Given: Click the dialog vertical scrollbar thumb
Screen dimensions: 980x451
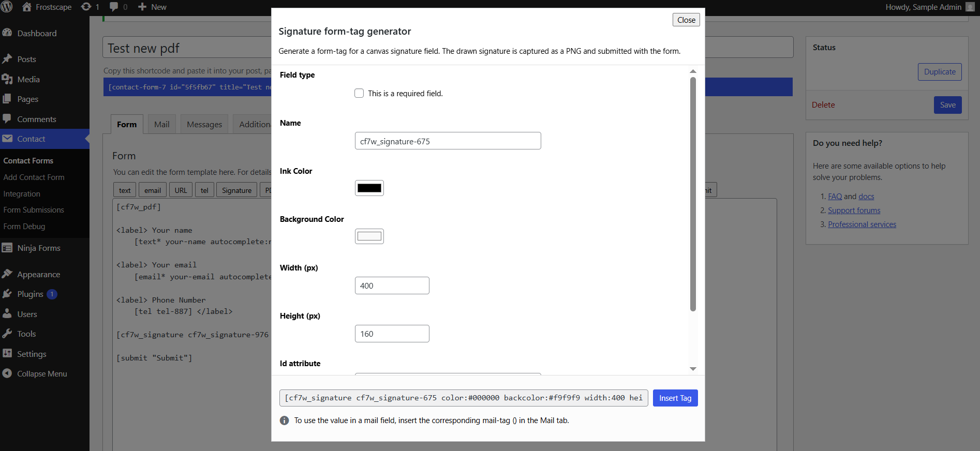Looking at the screenshot, I should click(x=693, y=194).
